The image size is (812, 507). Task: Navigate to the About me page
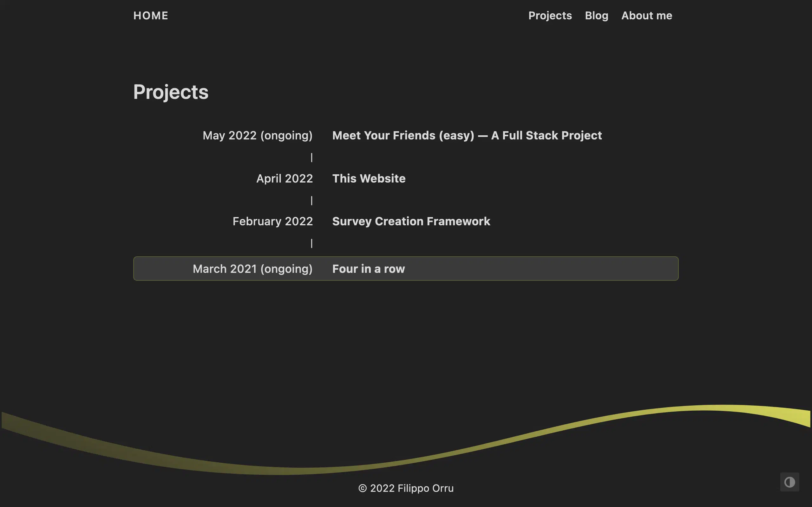coord(646,16)
